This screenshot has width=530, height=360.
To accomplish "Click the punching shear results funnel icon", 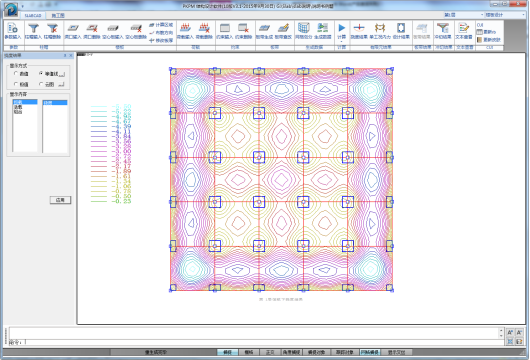I will (x=443, y=31).
